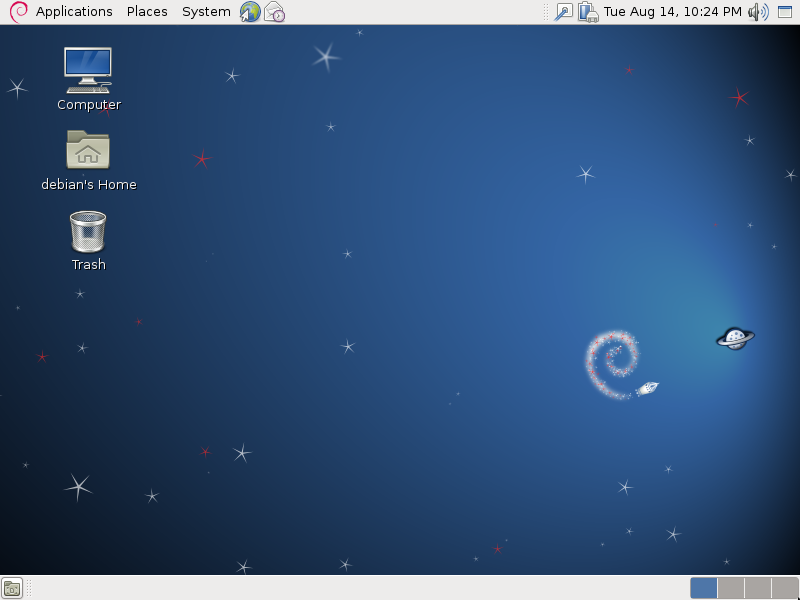Click the "Trash" label text
Image resolution: width=800 pixels, height=600 pixels.
[x=89, y=264]
